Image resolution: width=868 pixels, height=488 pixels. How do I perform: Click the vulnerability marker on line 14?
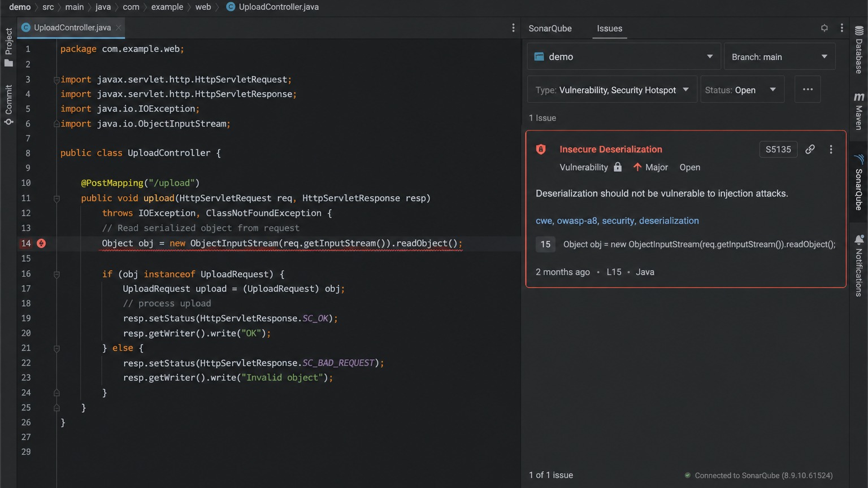tap(41, 243)
